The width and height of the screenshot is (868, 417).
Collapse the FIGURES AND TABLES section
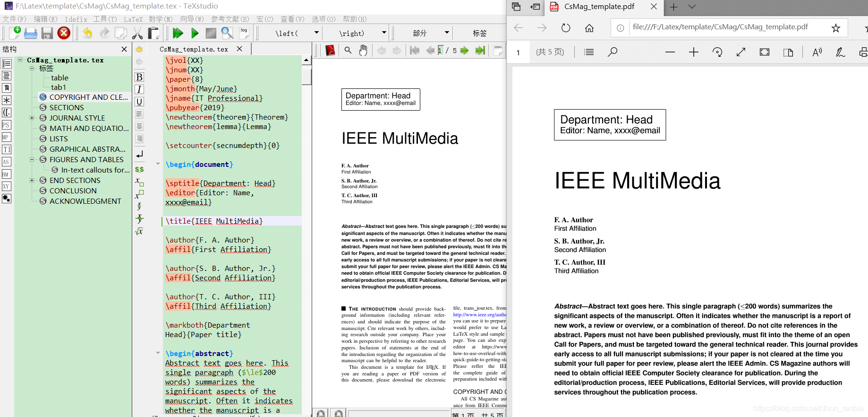click(x=32, y=159)
